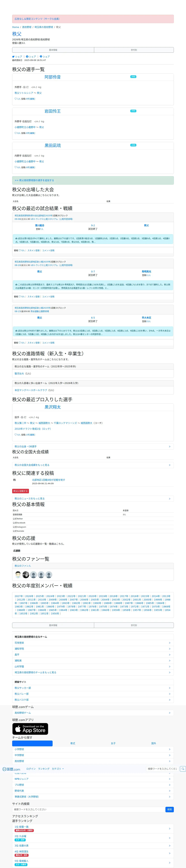Open the カテゴリ dropdown in the navbar
Screen dimensions: 186x868
(58, 769)
